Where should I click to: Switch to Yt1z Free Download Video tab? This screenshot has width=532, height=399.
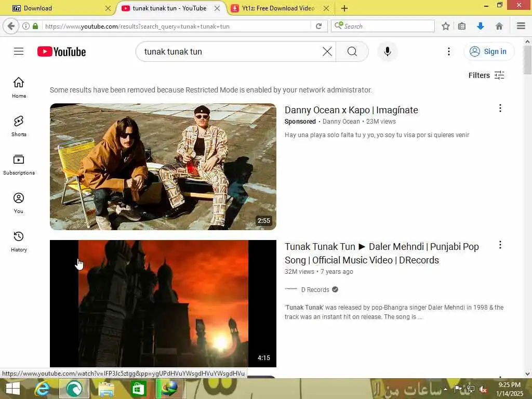pyautogui.click(x=278, y=8)
